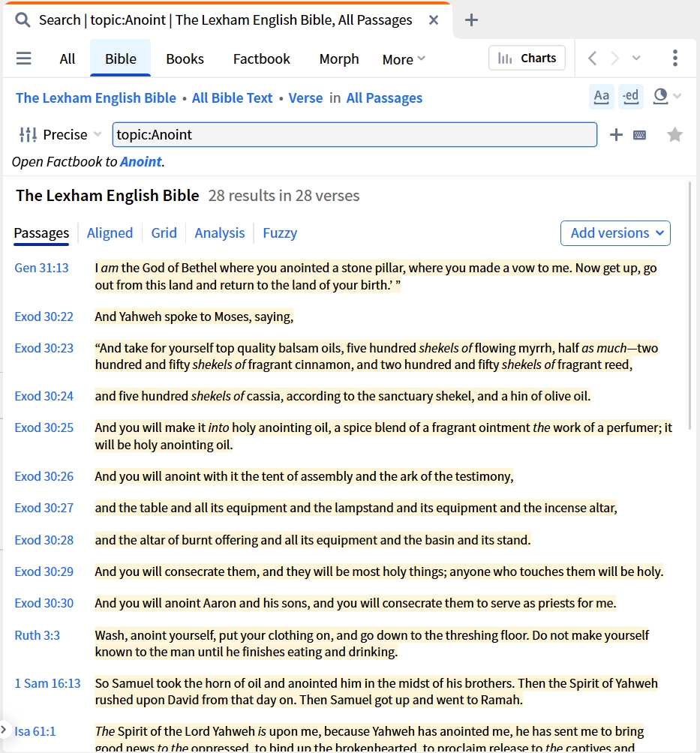Open Gen 31:13 reference
Screen dimensions: 700x753
pyautogui.click(x=42, y=268)
